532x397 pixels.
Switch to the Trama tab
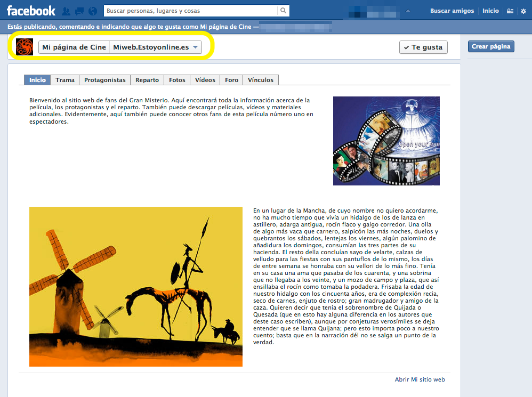pyautogui.click(x=65, y=80)
